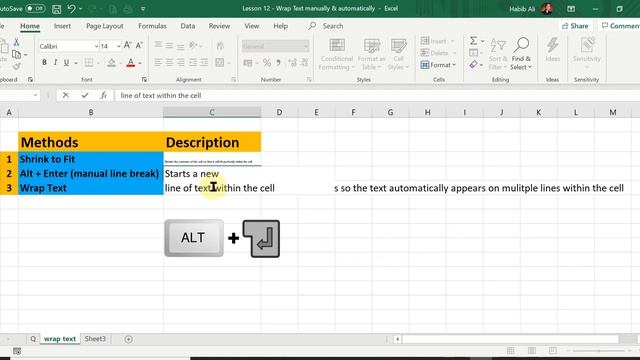
Task: Toggle Middle Align for the cell
Action: click(x=169, y=46)
